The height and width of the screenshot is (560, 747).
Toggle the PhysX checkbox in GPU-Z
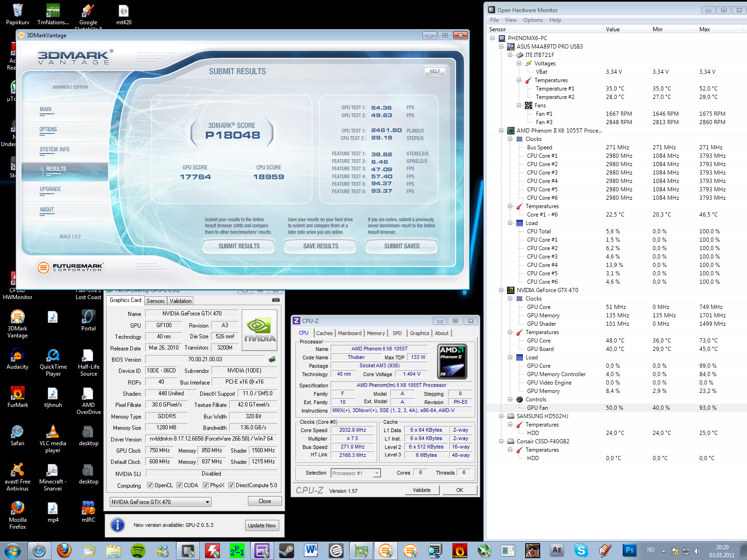(x=205, y=485)
